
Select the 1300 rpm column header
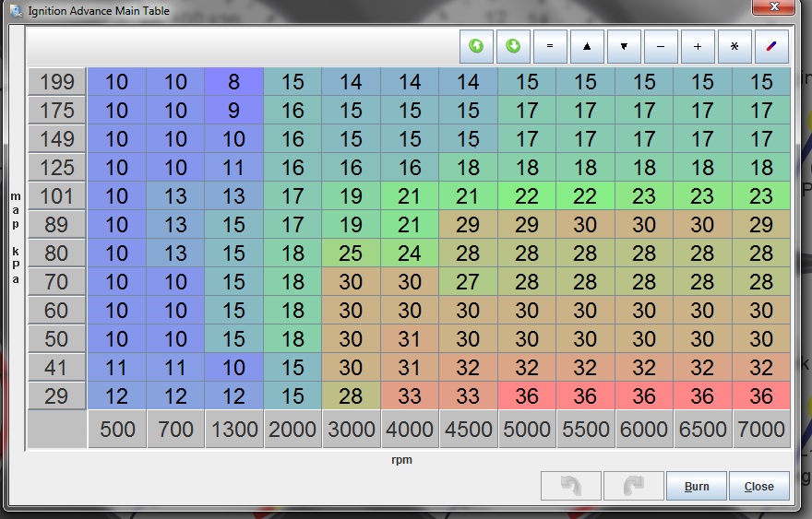[234, 429]
